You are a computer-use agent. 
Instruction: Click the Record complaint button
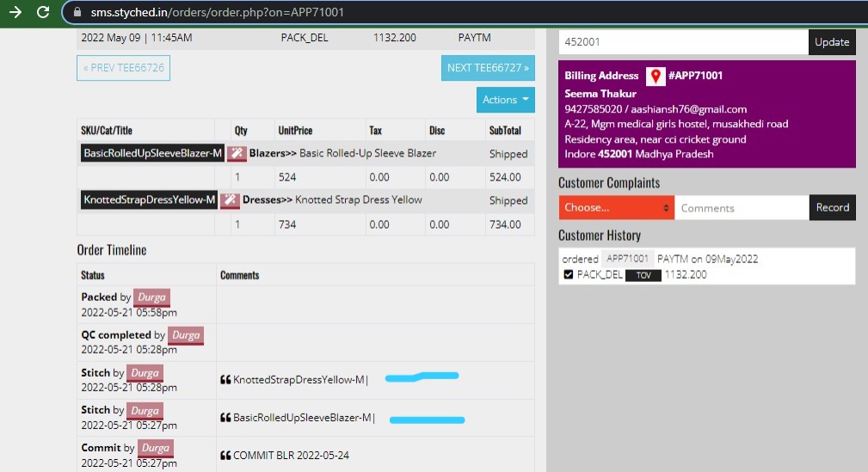click(832, 207)
